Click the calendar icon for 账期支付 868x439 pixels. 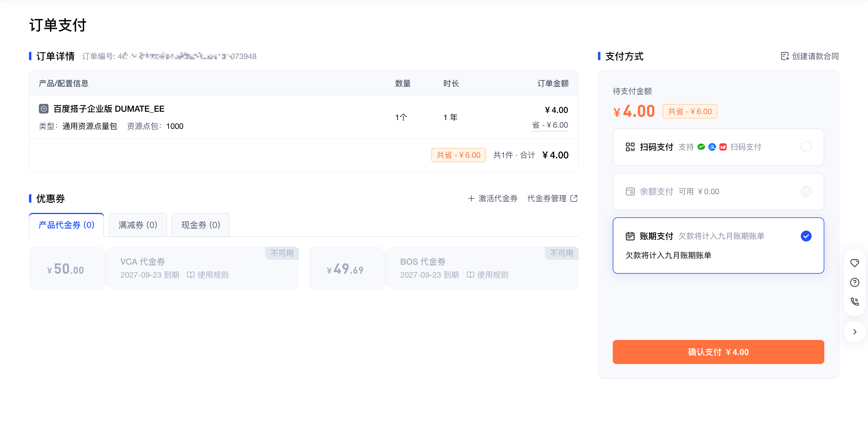(630, 236)
